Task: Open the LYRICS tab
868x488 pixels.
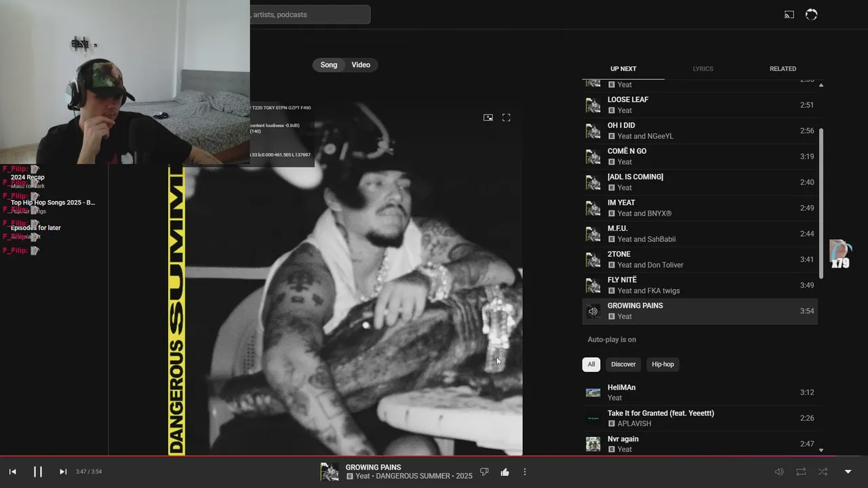Action: click(x=703, y=68)
